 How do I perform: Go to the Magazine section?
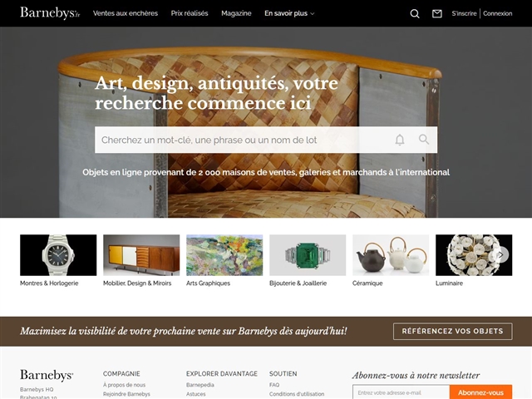click(x=236, y=13)
